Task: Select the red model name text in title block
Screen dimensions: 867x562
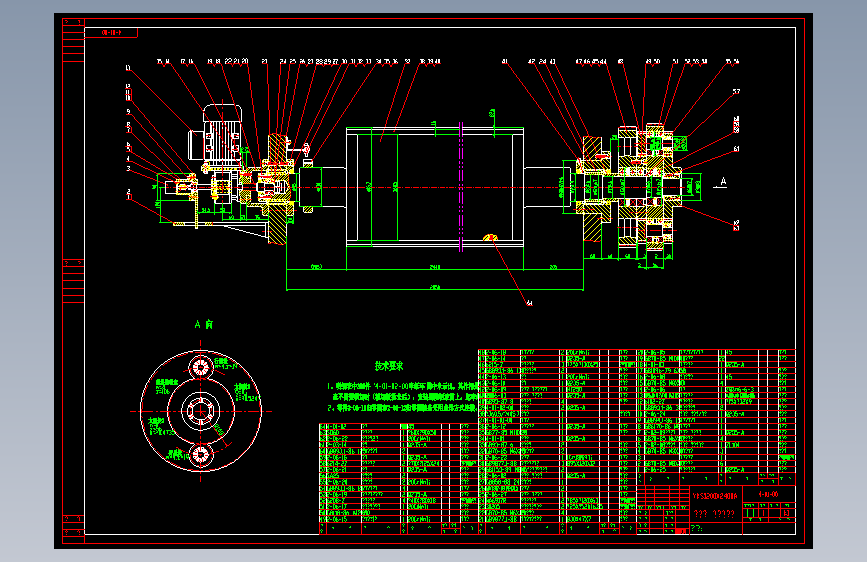Action: [715, 496]
